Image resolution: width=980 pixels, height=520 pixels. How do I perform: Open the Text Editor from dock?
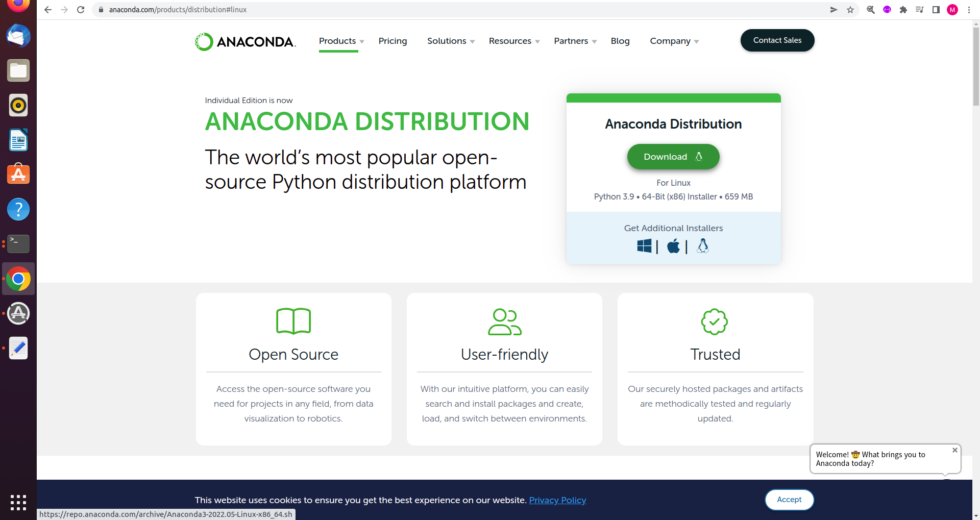18,348
